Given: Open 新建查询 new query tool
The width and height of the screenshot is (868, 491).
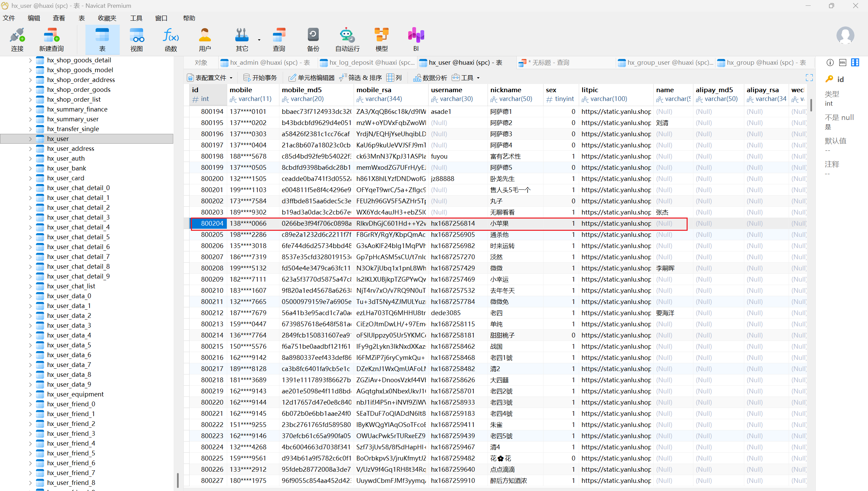Looking at the screenshot, I should (x=51, y=39).
